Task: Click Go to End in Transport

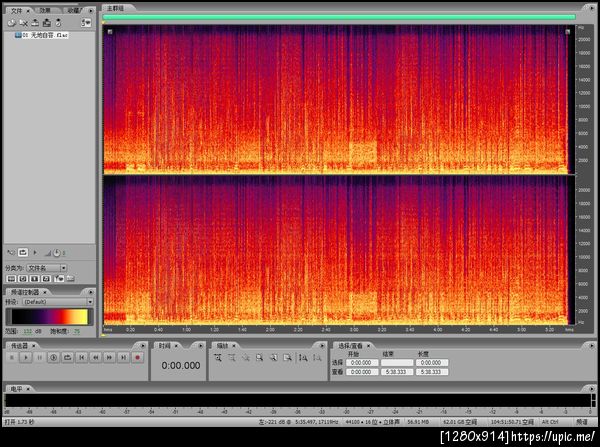Action: pos(123,357)
